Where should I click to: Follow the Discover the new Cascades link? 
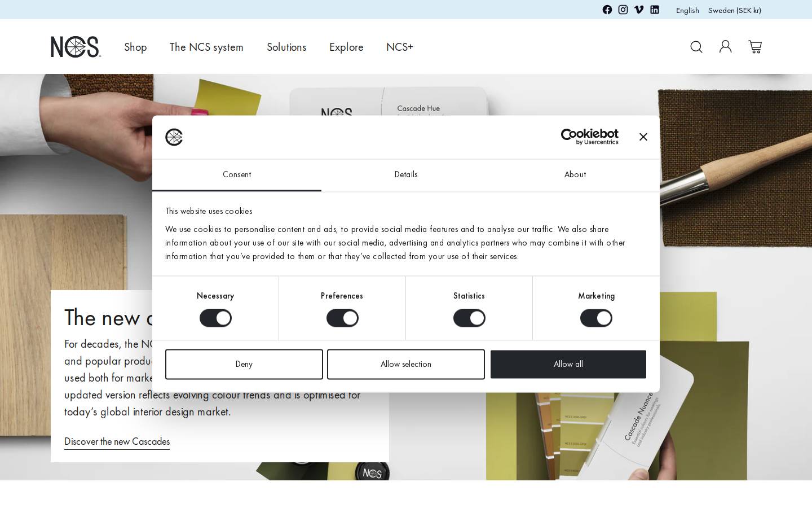[117, 442]
